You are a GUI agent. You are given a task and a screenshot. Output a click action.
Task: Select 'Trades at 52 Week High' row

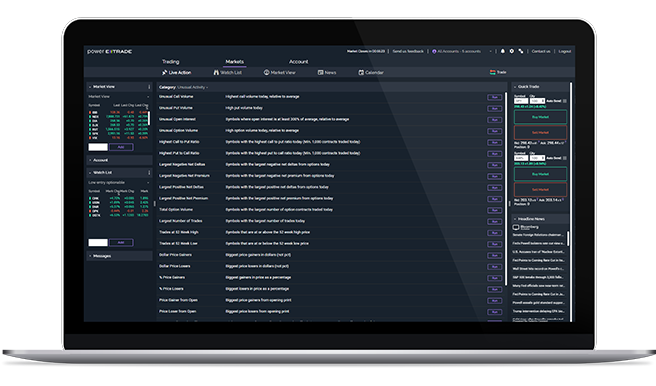tap(331, 232)
